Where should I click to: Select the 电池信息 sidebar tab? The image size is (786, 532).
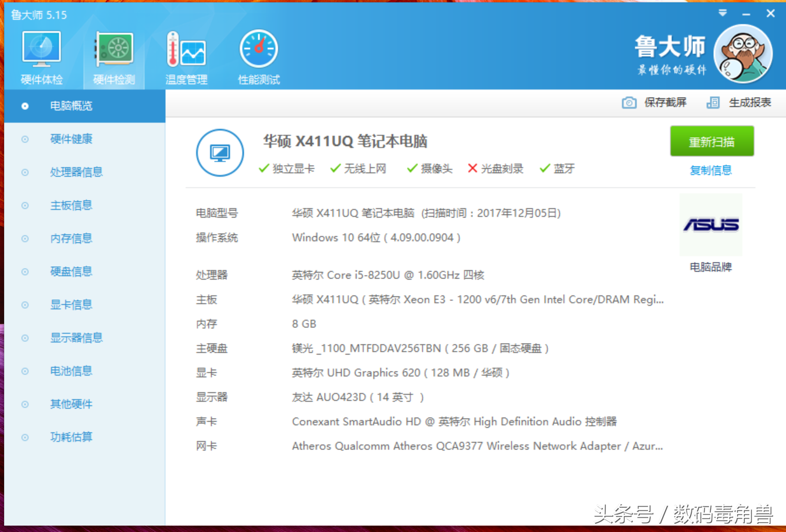tap(85, 371)
